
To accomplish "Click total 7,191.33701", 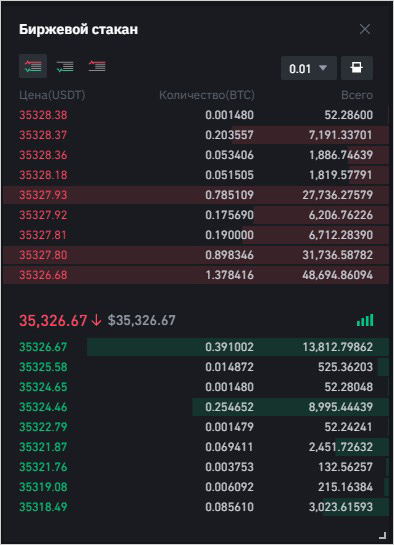I will (340, 135).
